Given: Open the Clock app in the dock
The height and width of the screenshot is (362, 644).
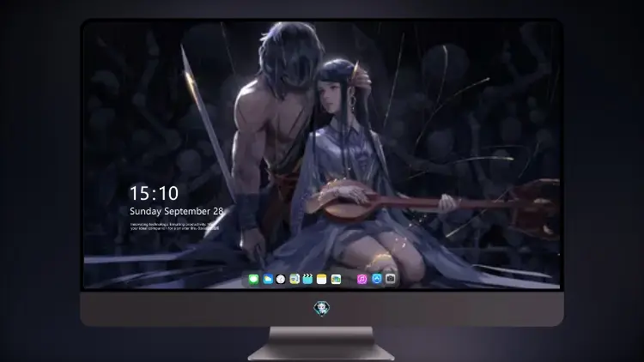Looking at the screenshot, I should pyautogui.click(x=281, y=280).
